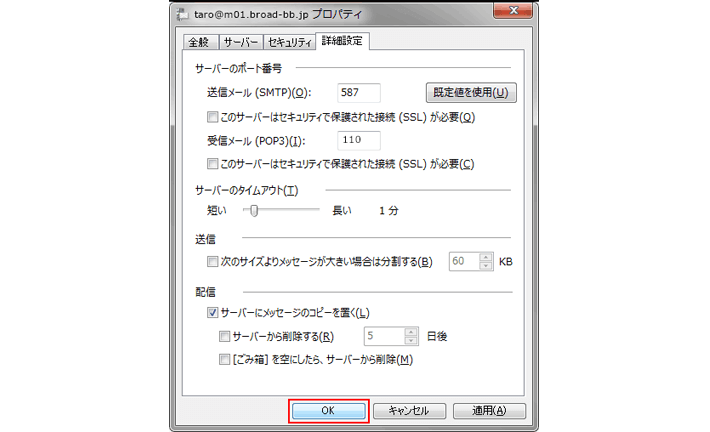Enable SSL checkbox for outgoing SMTP server

[212, 117]
